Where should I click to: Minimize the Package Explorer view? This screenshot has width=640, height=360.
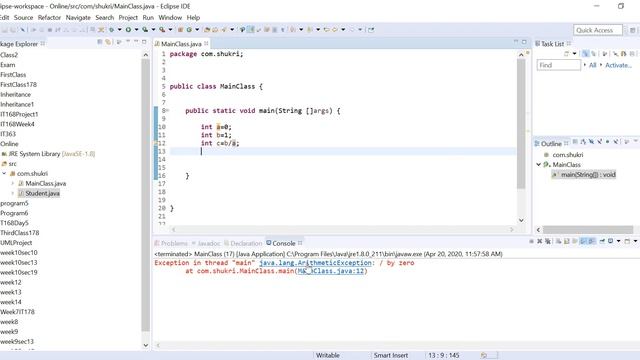[136, 42]
